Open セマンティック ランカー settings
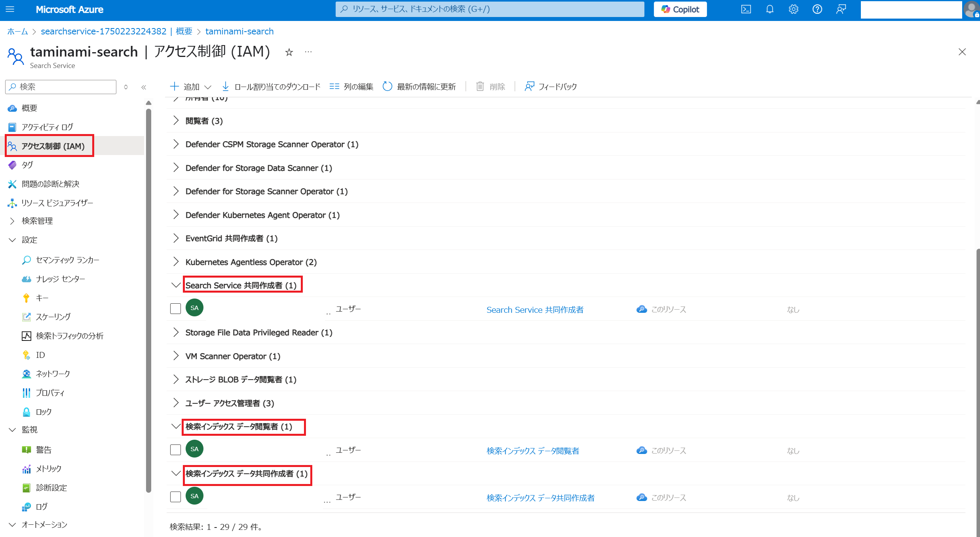The width and height of the screenshot is (980, 537). click(67, 260)
